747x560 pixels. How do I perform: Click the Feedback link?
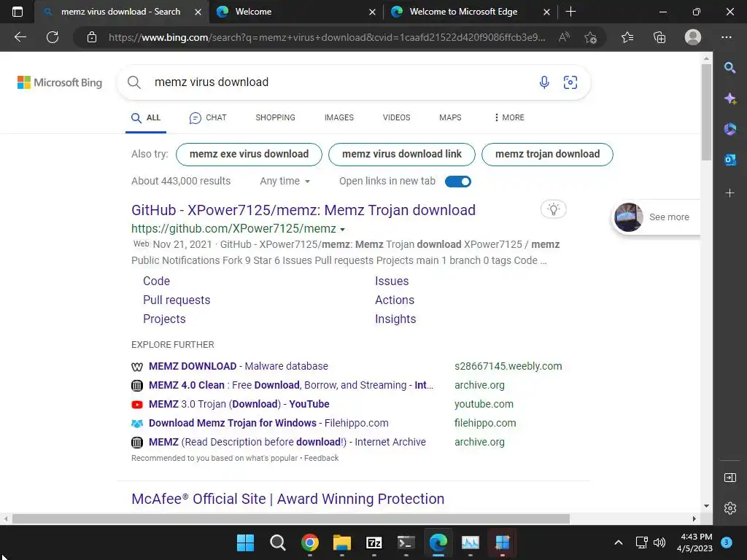(322, 458)
